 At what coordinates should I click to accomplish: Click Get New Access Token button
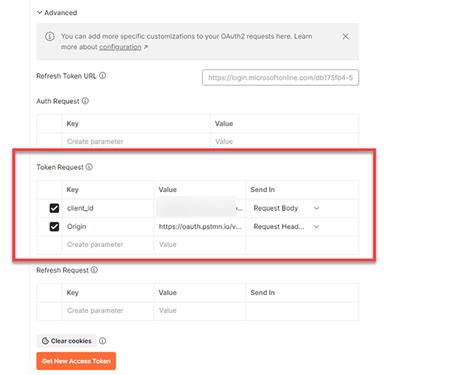click(x=76, y=361)
